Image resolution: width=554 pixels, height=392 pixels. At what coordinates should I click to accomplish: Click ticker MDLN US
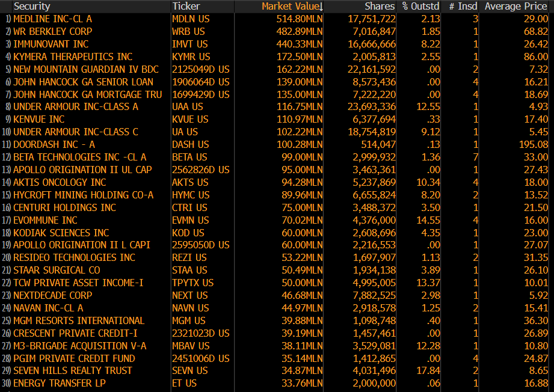[x=191, y=19]
